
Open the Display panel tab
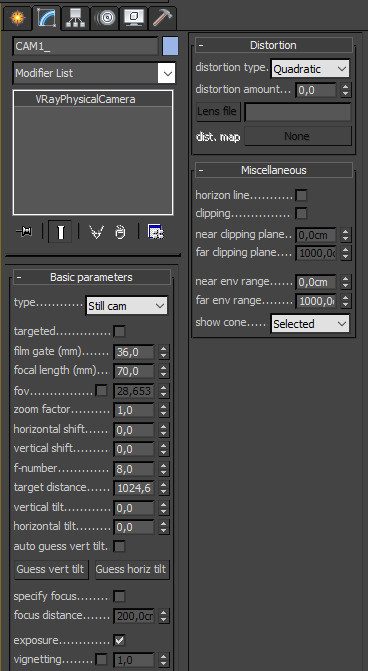point(134,18)
